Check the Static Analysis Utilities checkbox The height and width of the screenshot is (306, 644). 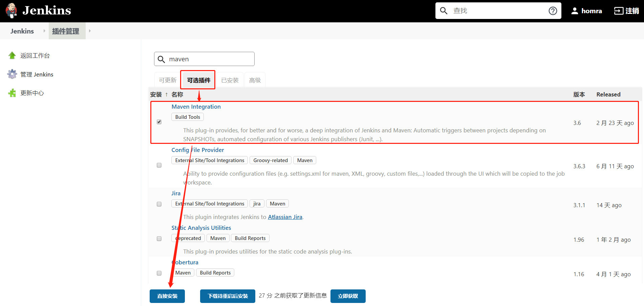click(159, 239)
